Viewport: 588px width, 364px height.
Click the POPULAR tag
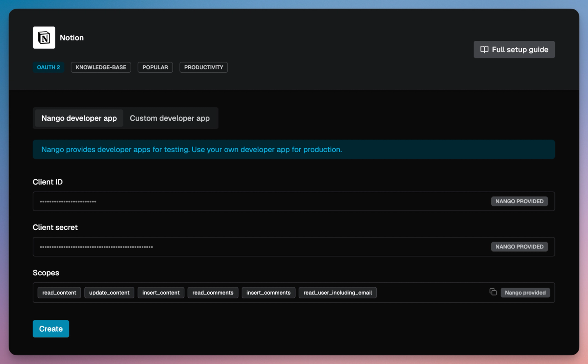click(155, 67)
